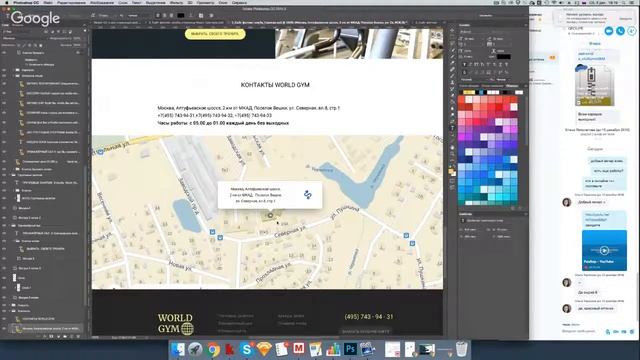Image resolution: width=640 pixels, height=360 pixels.
Task: Open the Файл menu
Action: coord(48,2)
